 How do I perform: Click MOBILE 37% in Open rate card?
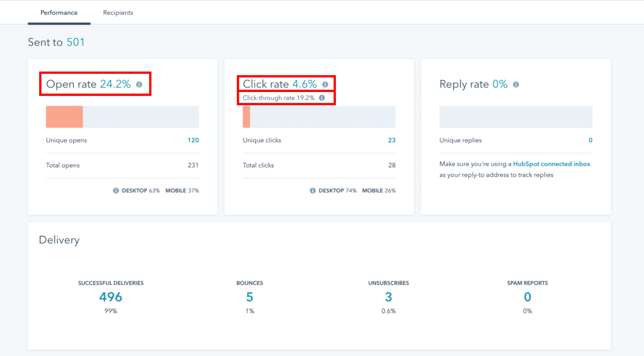182,191
